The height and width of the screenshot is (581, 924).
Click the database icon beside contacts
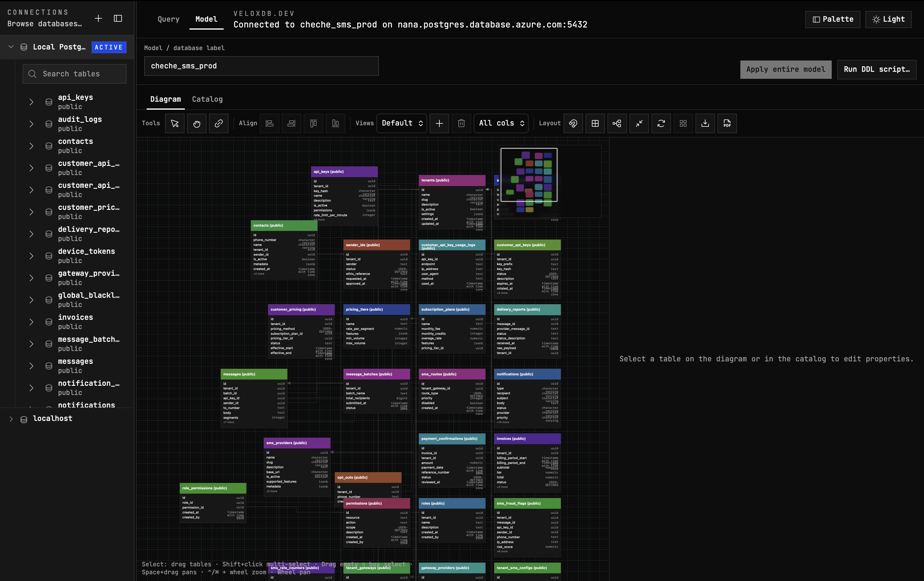pyautogui.click(x=49, y=146)
